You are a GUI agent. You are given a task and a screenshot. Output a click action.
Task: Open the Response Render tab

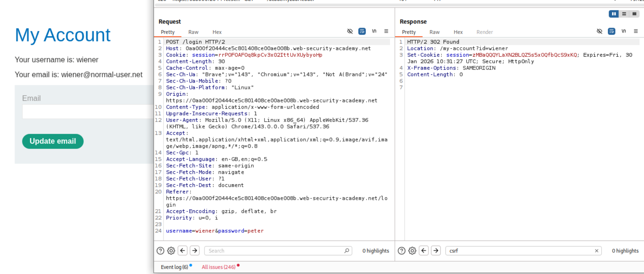485,32
